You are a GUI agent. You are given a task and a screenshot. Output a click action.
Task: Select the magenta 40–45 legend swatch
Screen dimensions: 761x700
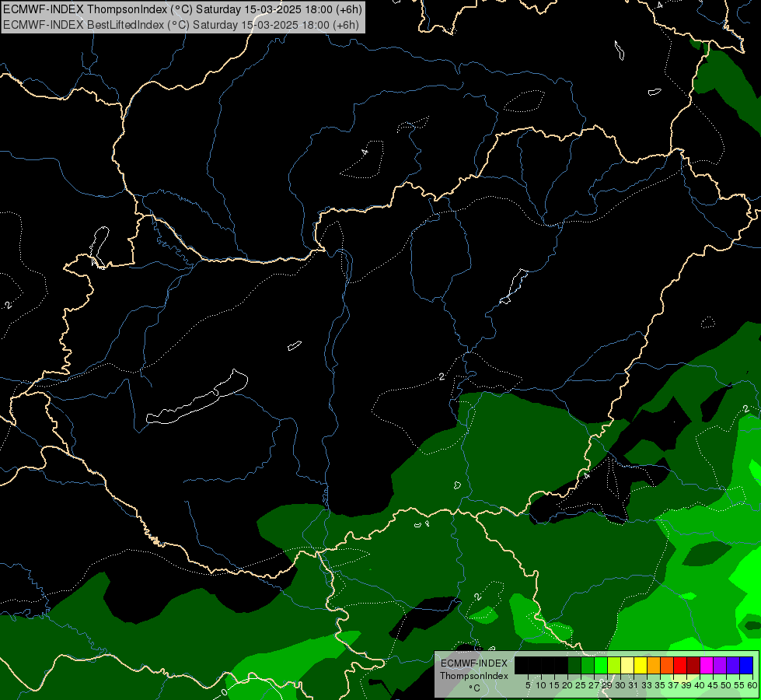pyautogui.click(x=707, y=665)
